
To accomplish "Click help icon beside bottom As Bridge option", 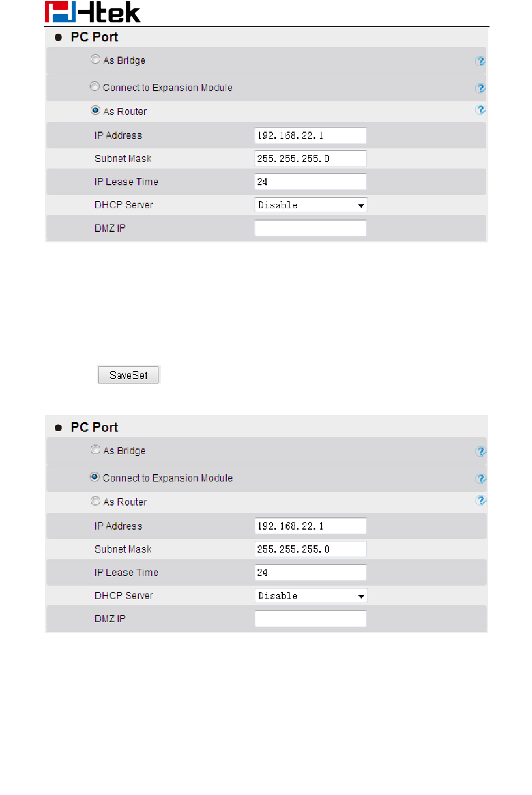I will [x=480, y=451].
